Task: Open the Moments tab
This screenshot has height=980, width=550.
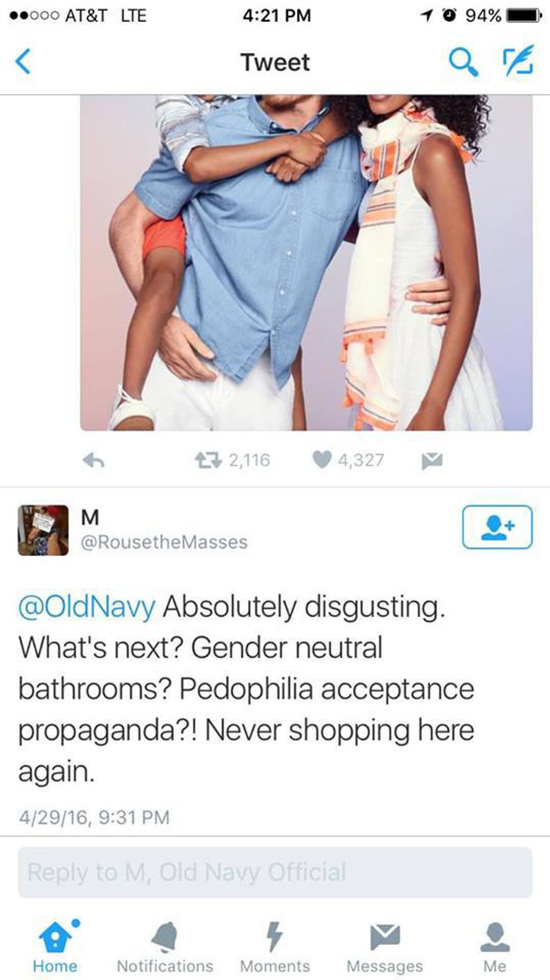Action: click(x=275, y=947)
